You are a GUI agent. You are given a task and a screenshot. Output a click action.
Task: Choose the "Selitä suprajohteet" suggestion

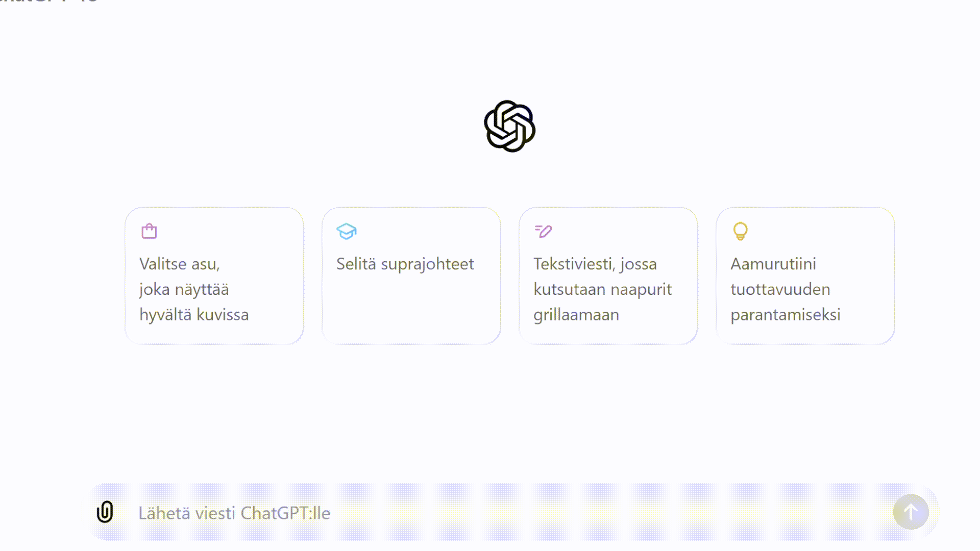coord(405,264)
